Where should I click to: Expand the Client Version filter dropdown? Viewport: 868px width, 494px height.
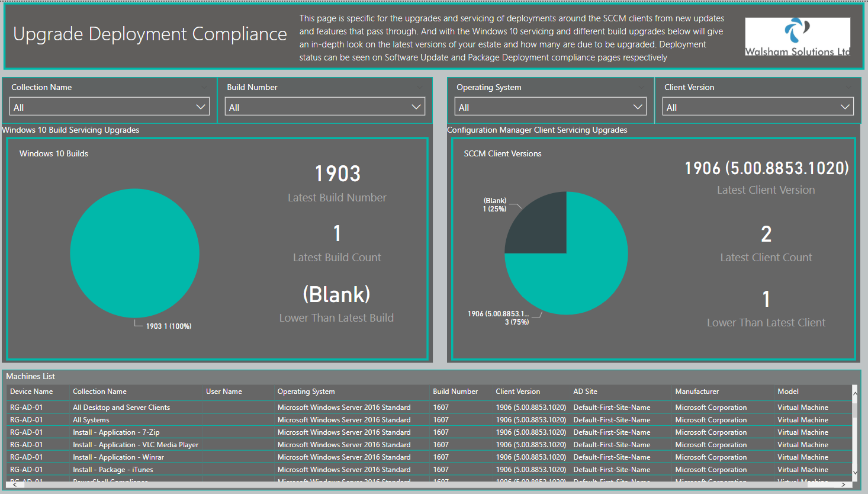758,107
